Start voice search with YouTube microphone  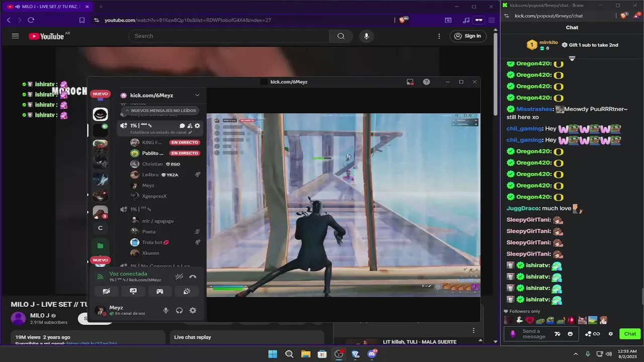(366, 36)
